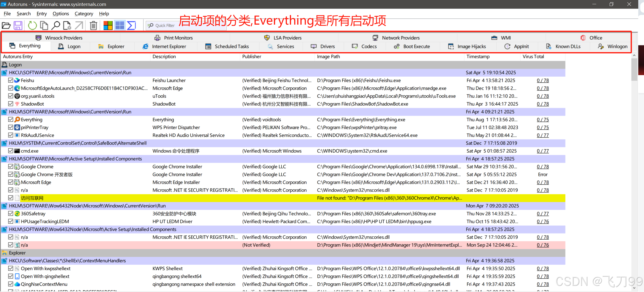The image size is (644, 292).
Task: Uncheck the cmd.exe entry checkbox
Action: (10, 151)
